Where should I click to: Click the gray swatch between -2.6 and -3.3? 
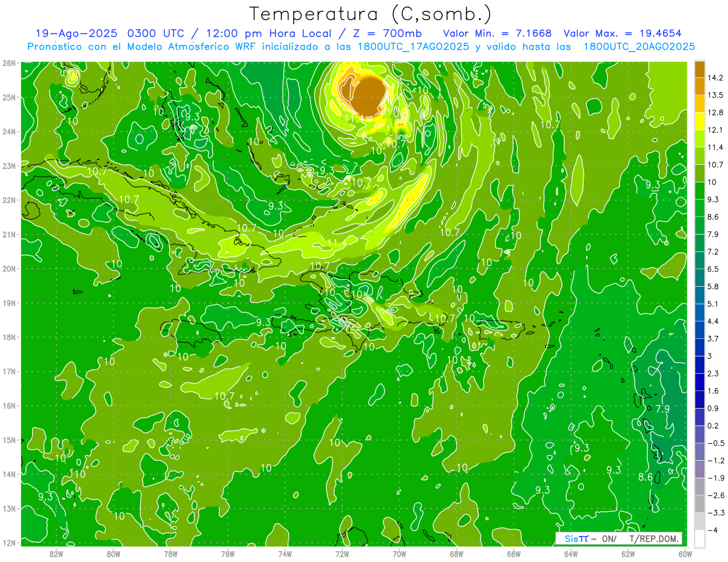coord(699,504)
